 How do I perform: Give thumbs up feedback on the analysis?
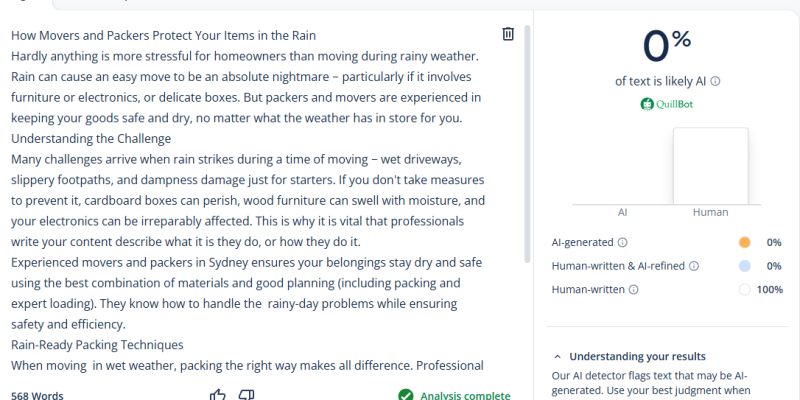218,395
